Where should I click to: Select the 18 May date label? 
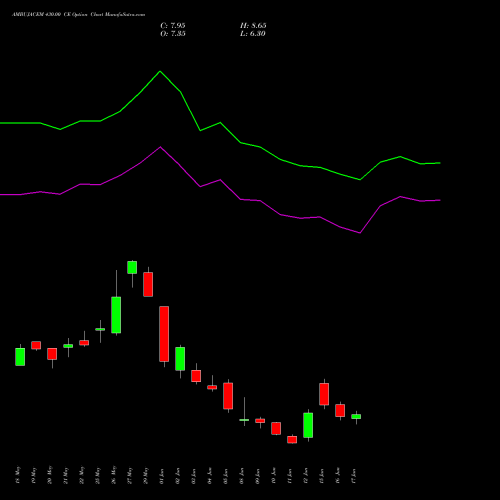(x=18, y=475)
